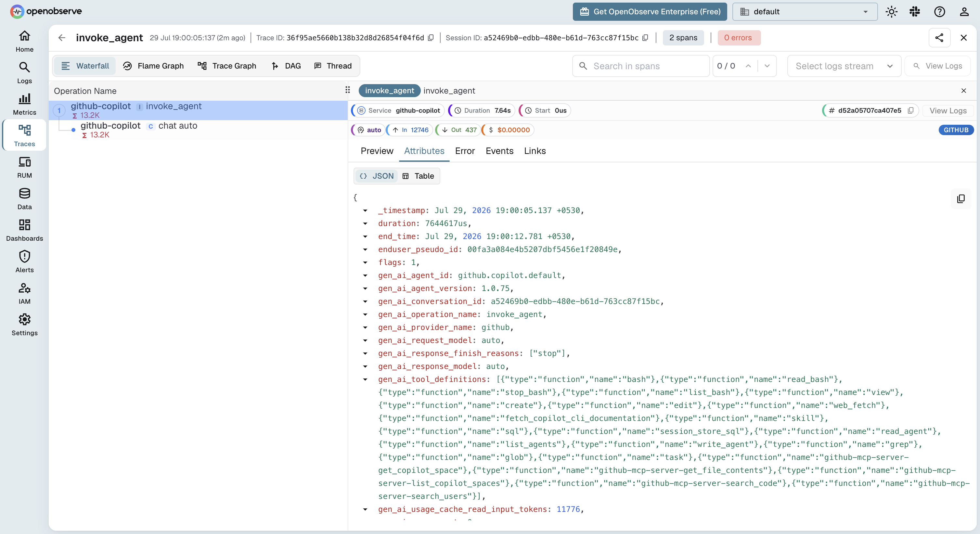
Task: Collapse the end_time field arrow
Action: 365,236
